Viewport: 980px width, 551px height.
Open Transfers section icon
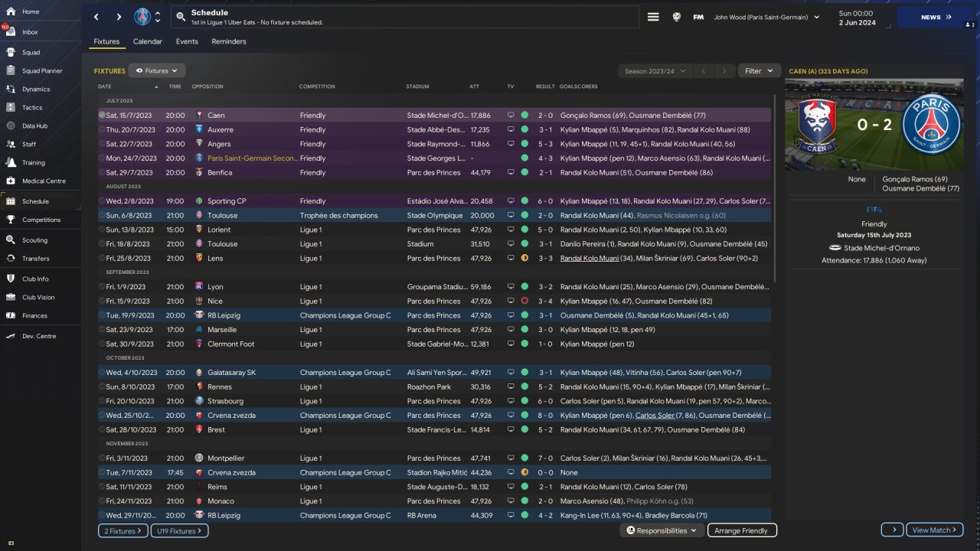[11, 259]
